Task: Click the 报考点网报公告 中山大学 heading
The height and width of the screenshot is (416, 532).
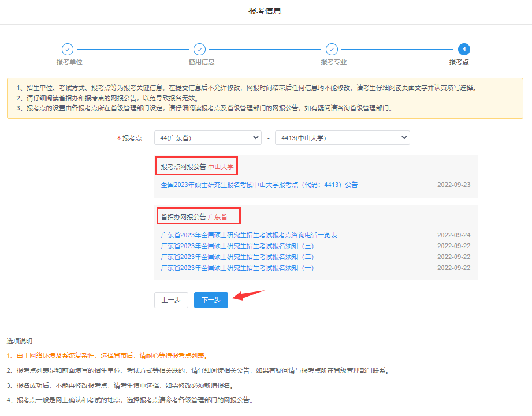Action: pyautogui.click(x=197, y=167)
